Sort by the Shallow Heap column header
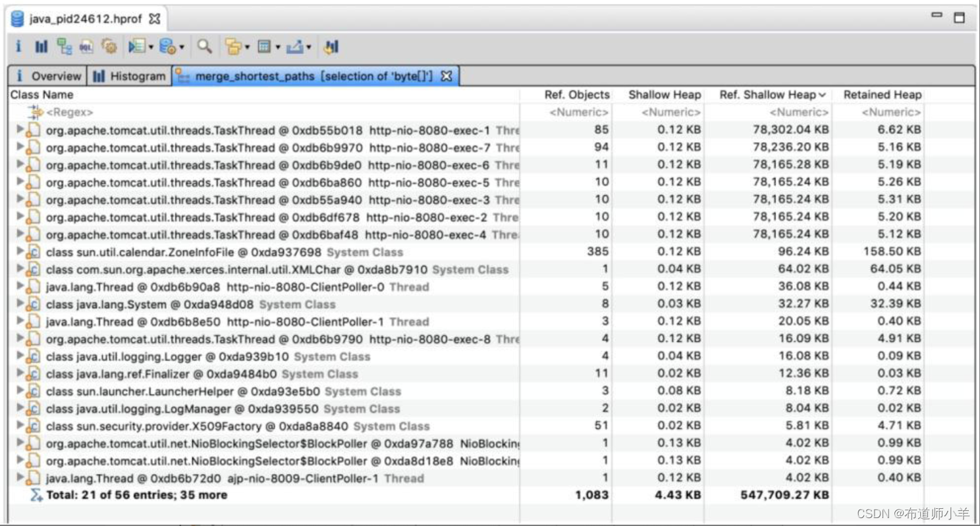This screenshot has width=980, height=526. click(658, 95)
